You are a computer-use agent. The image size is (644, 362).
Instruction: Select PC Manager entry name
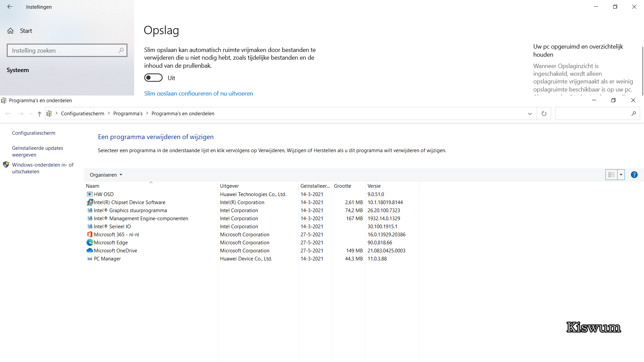[107, 259]
